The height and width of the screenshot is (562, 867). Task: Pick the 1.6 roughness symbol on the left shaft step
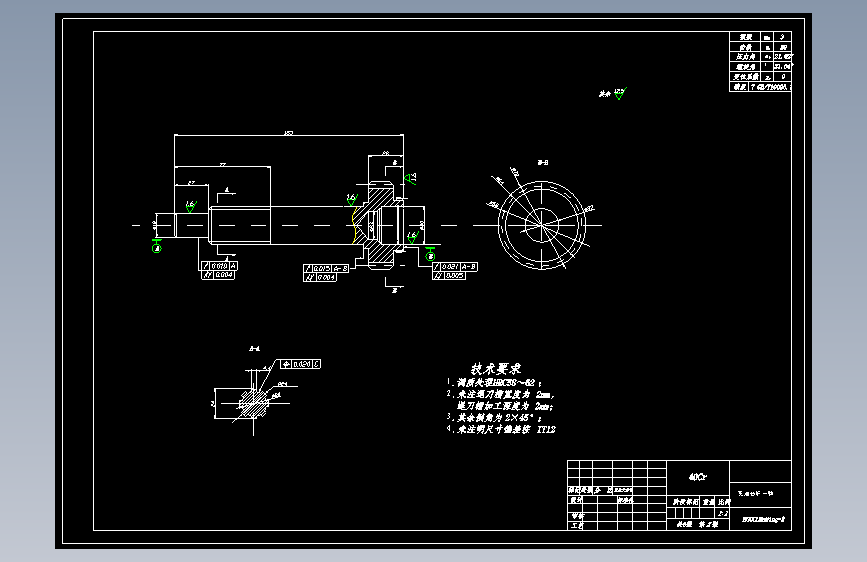tap(191, 207)
